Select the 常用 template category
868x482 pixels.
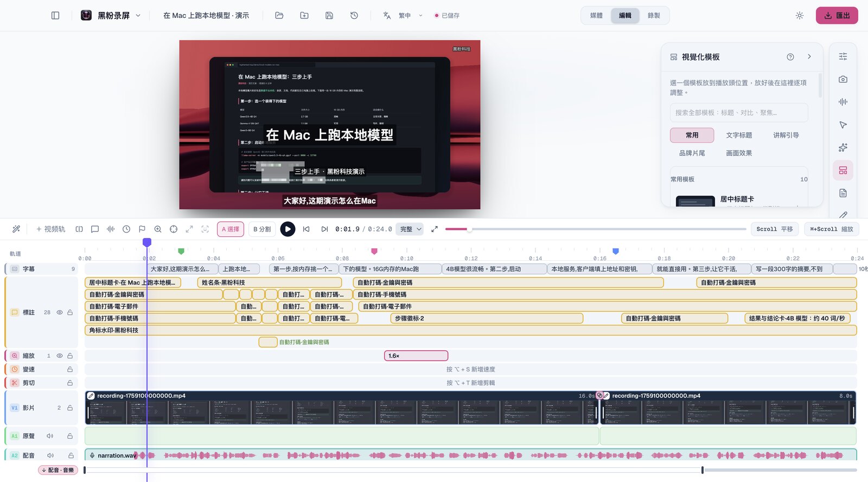[692, 135]
